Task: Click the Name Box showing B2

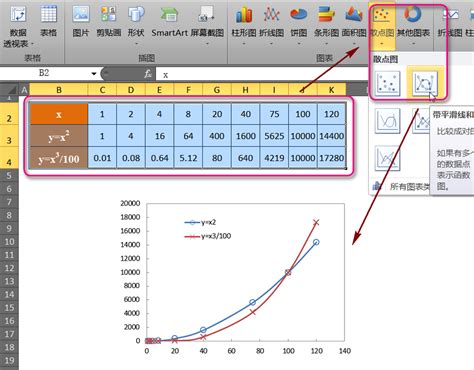Action: pos(45,73)
